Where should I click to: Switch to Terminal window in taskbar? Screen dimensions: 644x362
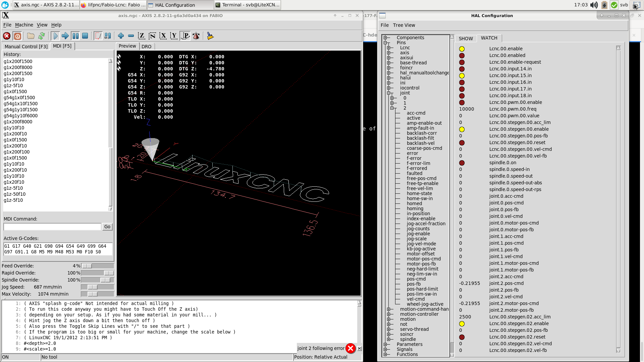pos(248,5)
